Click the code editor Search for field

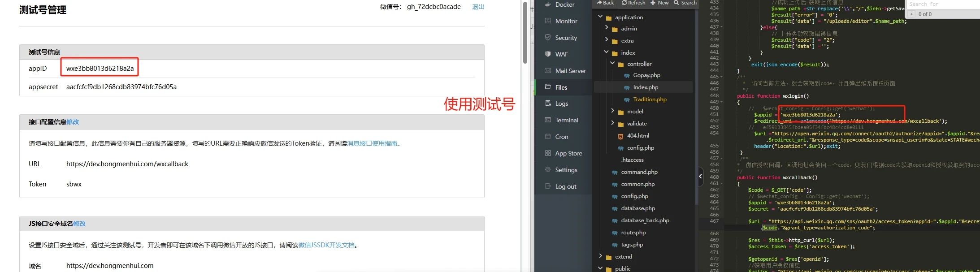[x=943, y=4]
